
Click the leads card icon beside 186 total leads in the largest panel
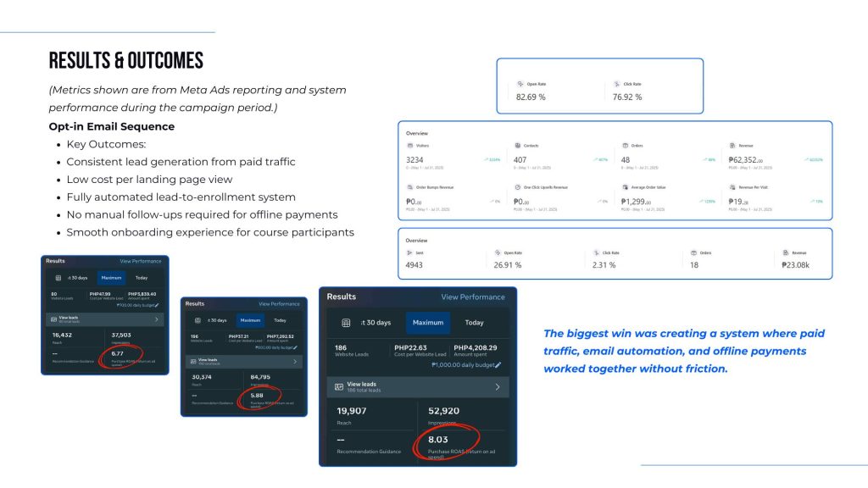339,387
